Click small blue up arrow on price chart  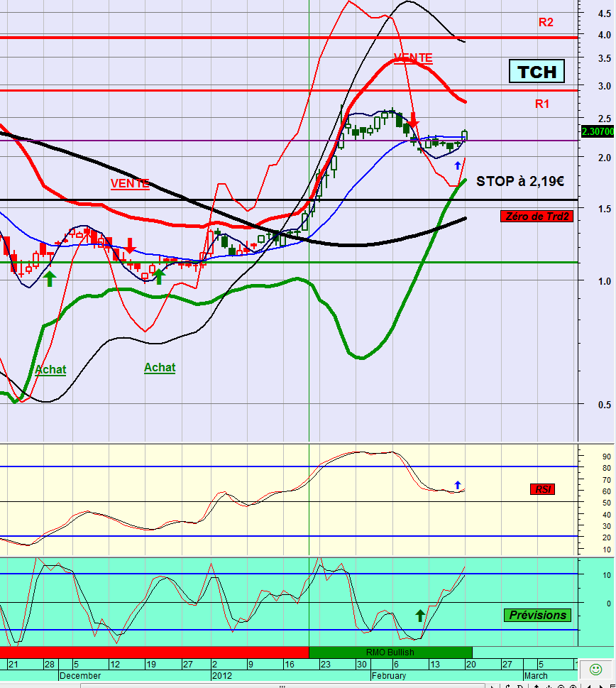pyautogui.click(x=458, y=166)
